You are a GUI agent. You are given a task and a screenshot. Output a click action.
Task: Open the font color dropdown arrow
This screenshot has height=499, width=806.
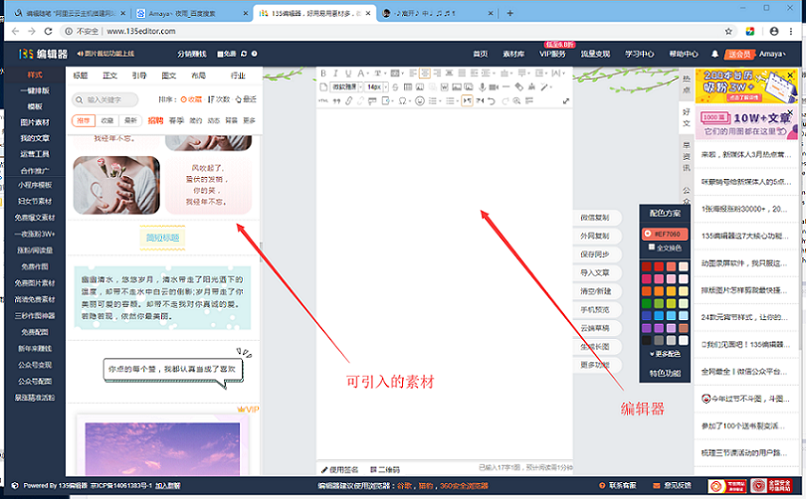[368, 73]
